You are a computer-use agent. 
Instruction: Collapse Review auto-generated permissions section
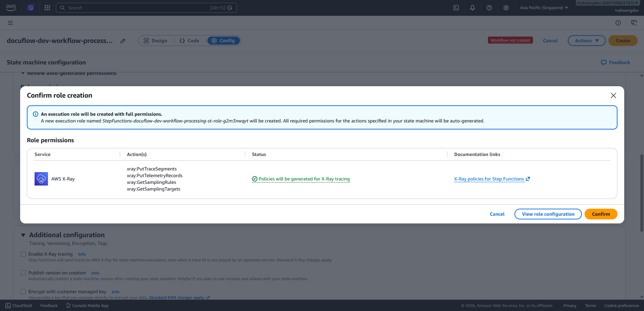[23, 73]
